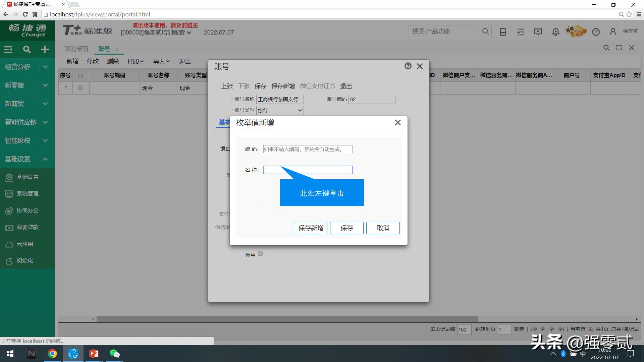Check the 停用 checkbox in the account form
The height and width of the screenshot is (362, 644).
[x=260, y=254]
